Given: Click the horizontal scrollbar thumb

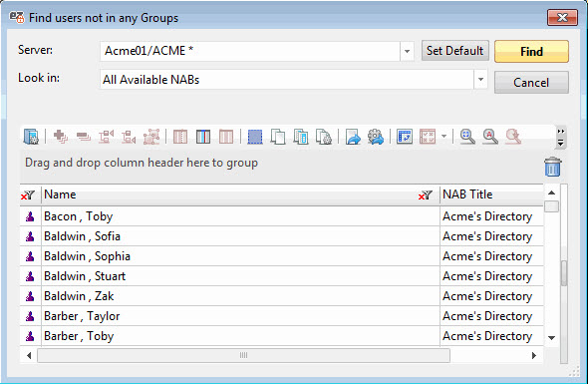Looking at the screenshot, I should (x=243, y=355).
